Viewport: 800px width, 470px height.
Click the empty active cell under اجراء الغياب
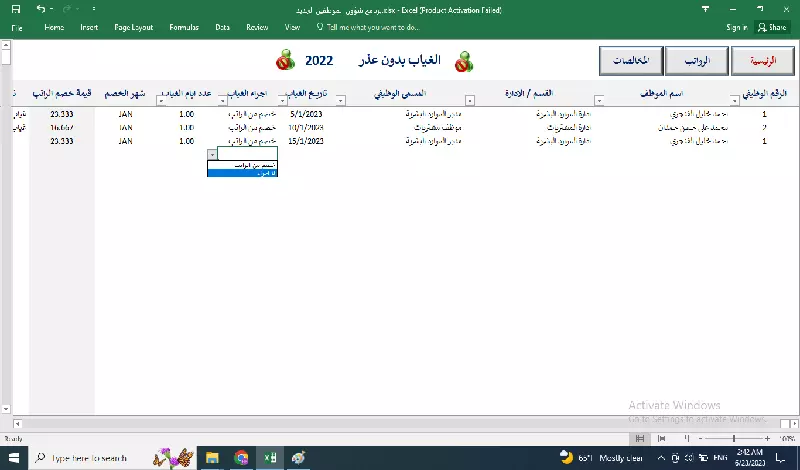click(x=247, y=154)
